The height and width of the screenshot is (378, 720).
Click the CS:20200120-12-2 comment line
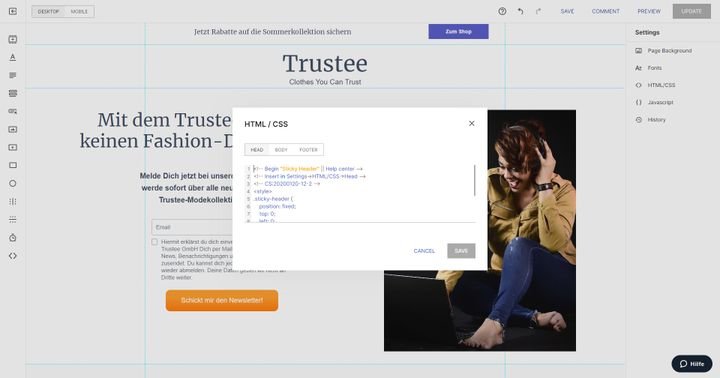287,184
